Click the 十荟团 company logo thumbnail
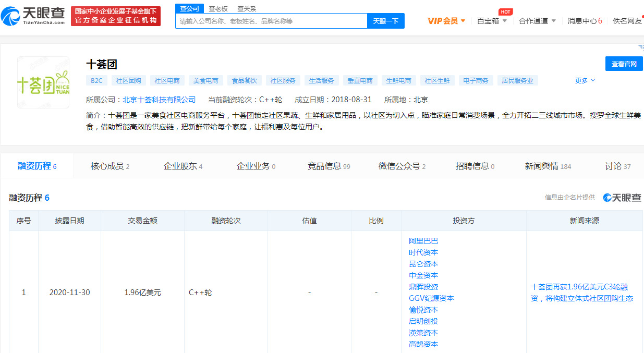The width and height of the screenshot is (644, 353). point(43,83)
